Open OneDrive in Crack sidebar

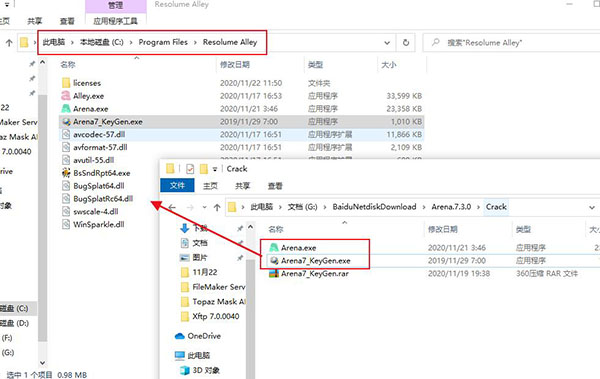click(198, 336)
